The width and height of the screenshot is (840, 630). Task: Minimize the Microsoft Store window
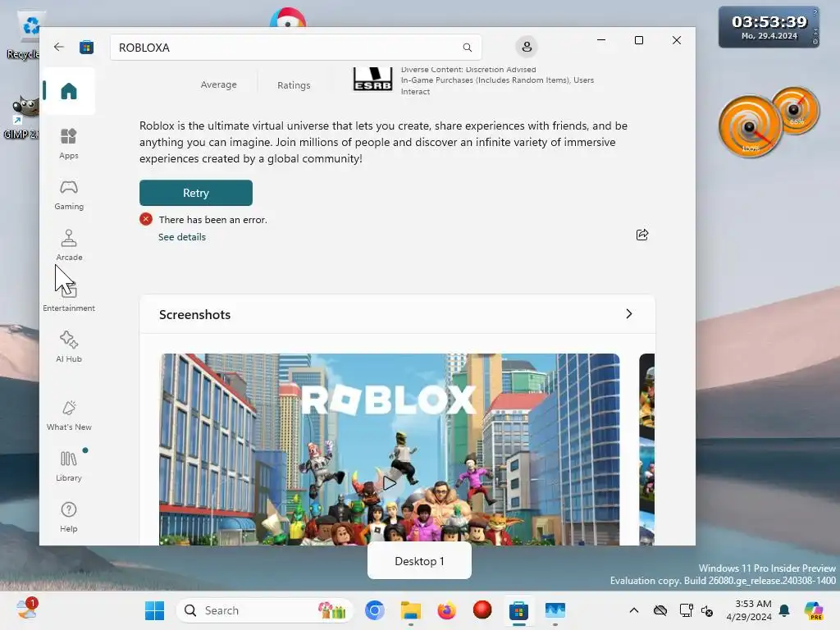[601, 40]
